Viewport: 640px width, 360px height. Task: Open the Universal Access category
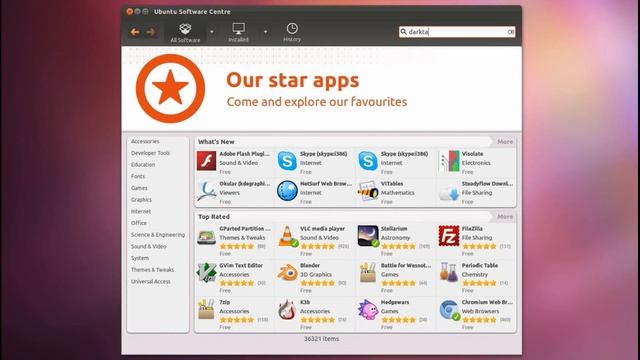[x=151, y=282]
